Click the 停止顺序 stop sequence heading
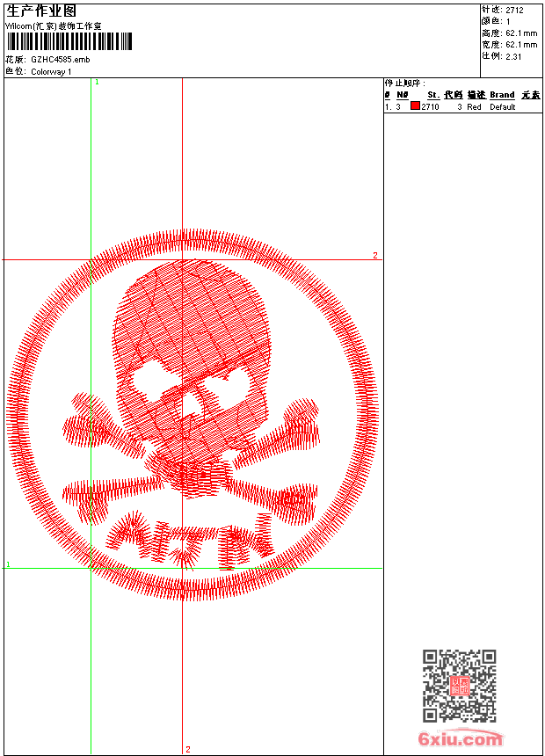 point(405,84)
